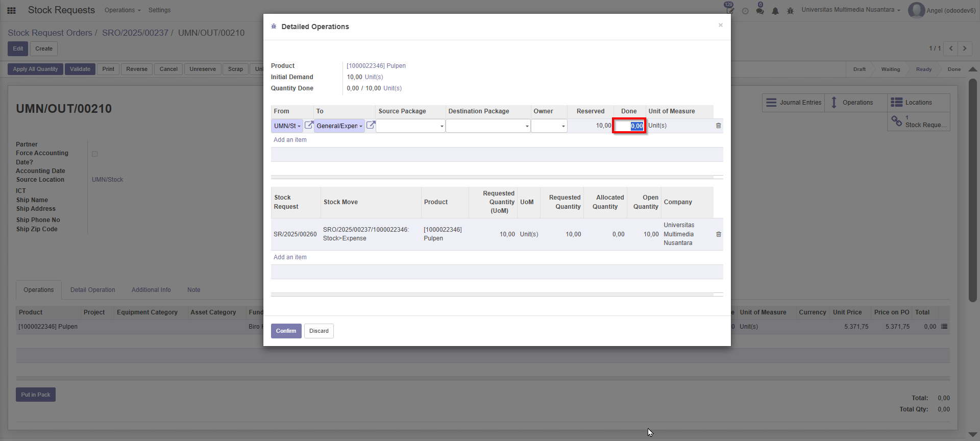Screen dimensions: 980x441
Task: Go to Stock Request Orders breadcrumb
Action: 50,33
